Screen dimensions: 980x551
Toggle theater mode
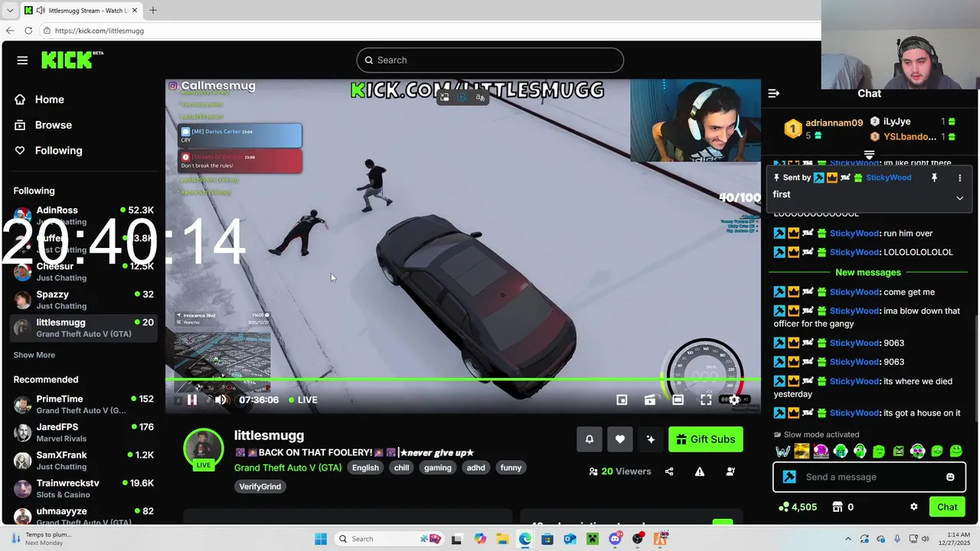(x=678, y=399)
